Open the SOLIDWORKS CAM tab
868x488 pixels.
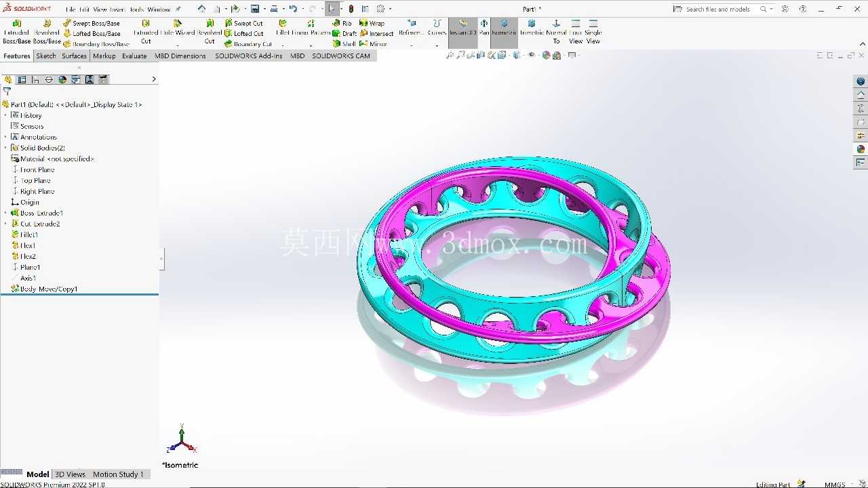(341, 56)
